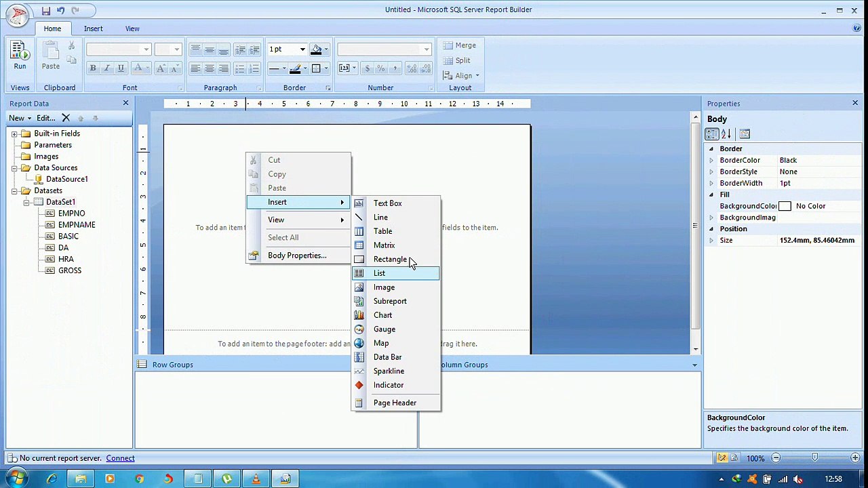
Task: Expand the Built-in Fields folder
Action: tap(14, 134)
